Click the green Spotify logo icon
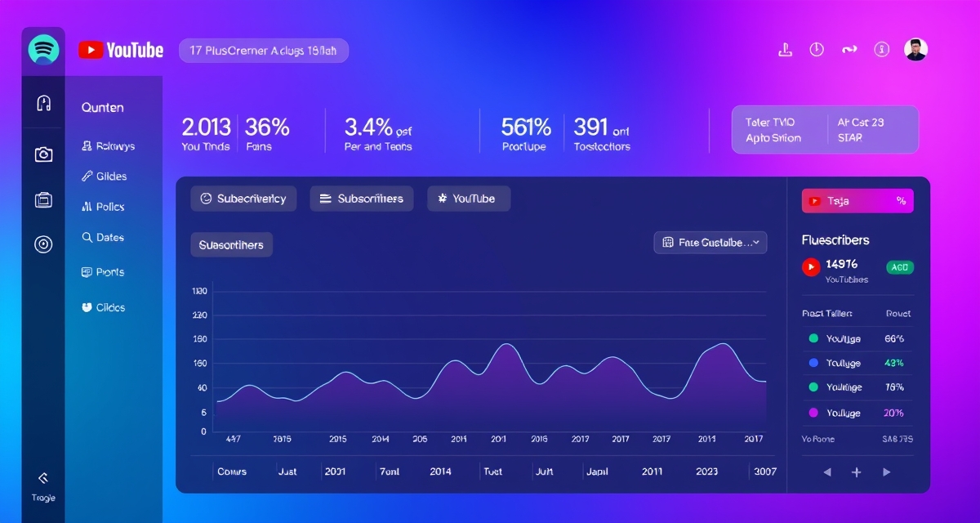 [x=43, y=50]
